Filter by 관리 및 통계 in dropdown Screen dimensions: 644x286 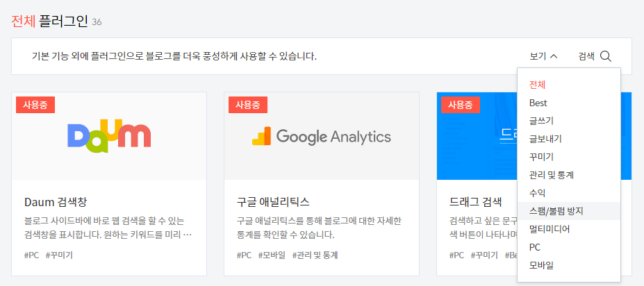click(x=569, y=175)
